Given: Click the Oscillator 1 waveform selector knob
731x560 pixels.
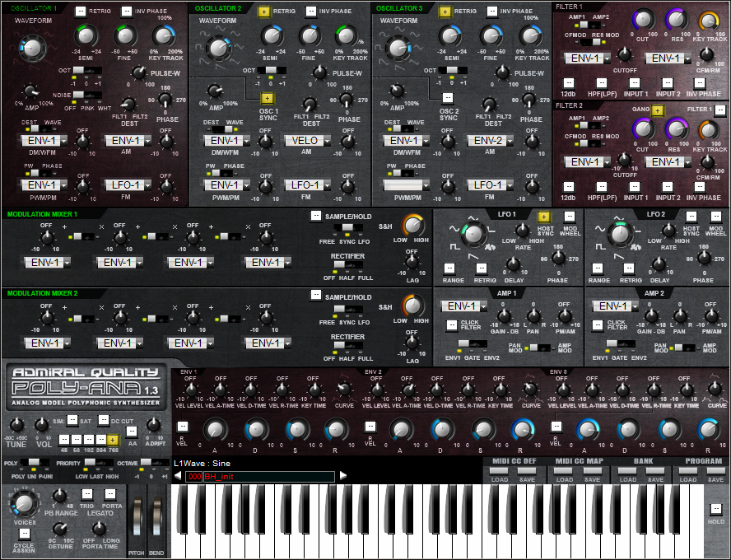Looking at the screenshot, I should point(32,48).
